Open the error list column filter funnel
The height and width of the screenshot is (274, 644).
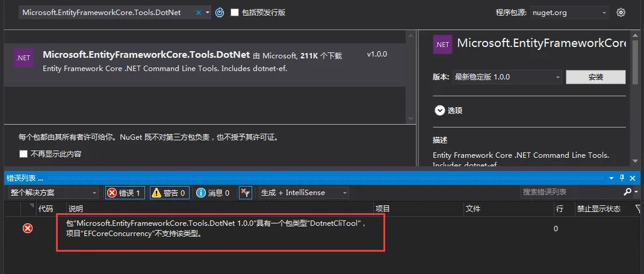click(x=638, y=209)
